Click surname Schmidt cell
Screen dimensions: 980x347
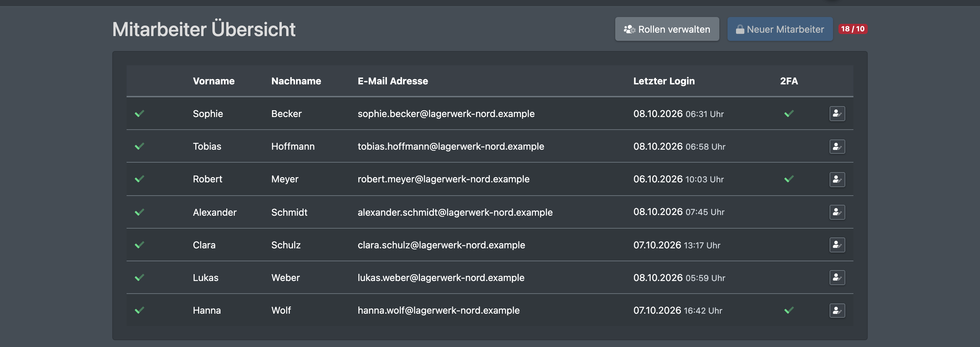click(x=289, y=212)
